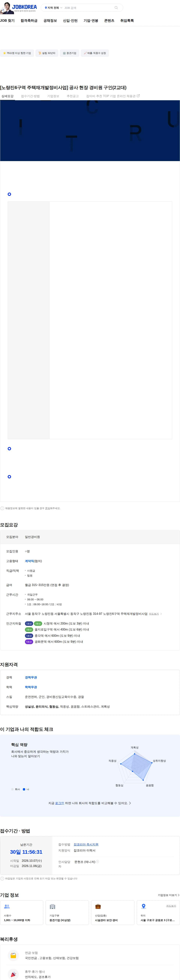Open the 합격축하금 menu
This screenshot has width=180, height=980.
pos(29,21)
